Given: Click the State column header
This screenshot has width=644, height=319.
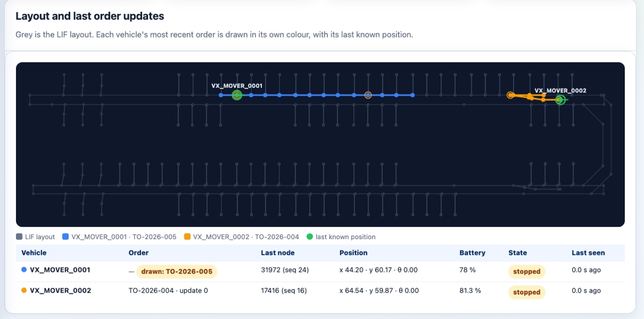Looking at the screenshot, I should click(518, 253).
